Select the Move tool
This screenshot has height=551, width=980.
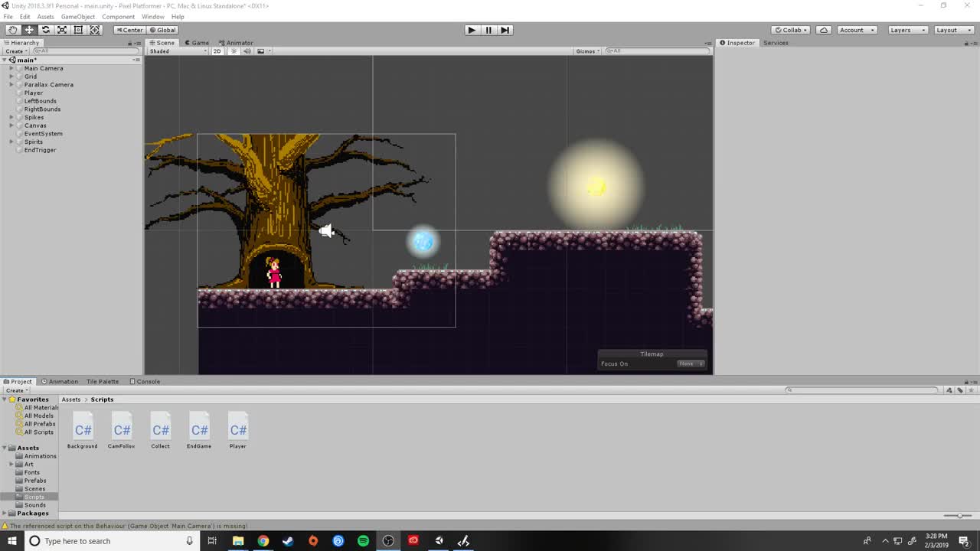point(29,30)
